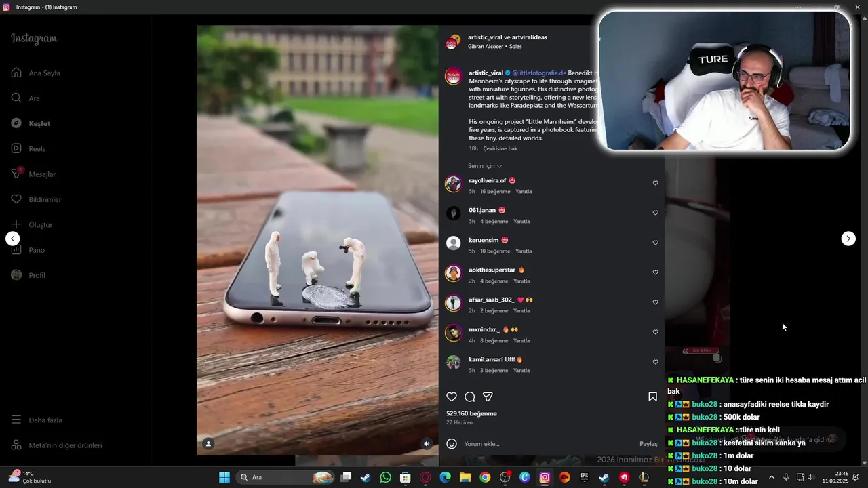Screen dimensions: 868x488
Task: Like kamil.ansari comment
Action: click(x=655, y=362)
